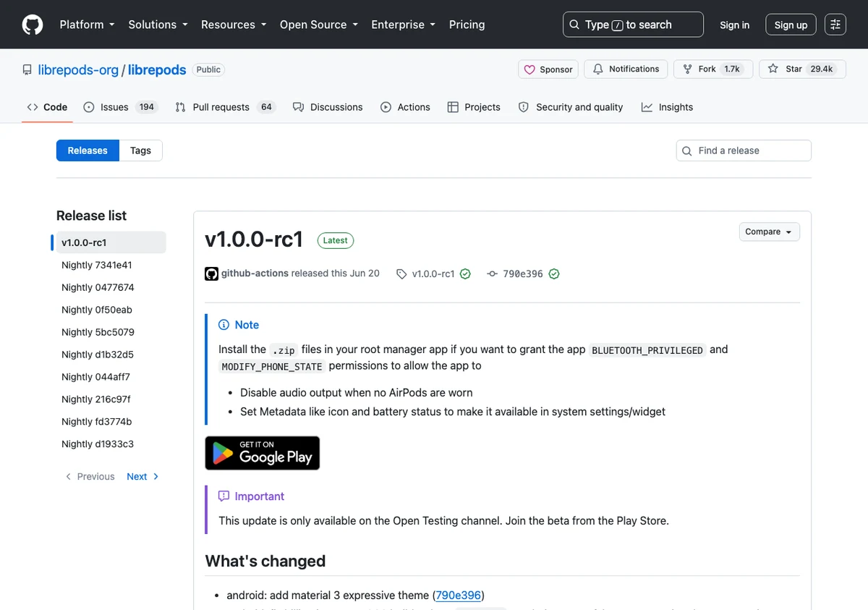Select Nightly 0f50eab in release list
Viewport: 868px width, 610px height.
coord(111,310)
